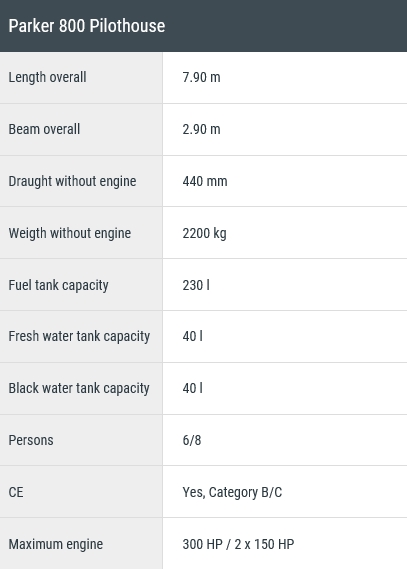
Task: Click the 2200 kg weight value
Action: click(x=204, y=233)
